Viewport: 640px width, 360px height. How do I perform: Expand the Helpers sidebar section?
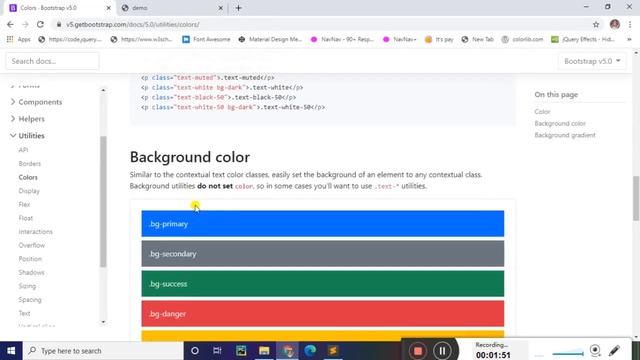tap(27, 119)
